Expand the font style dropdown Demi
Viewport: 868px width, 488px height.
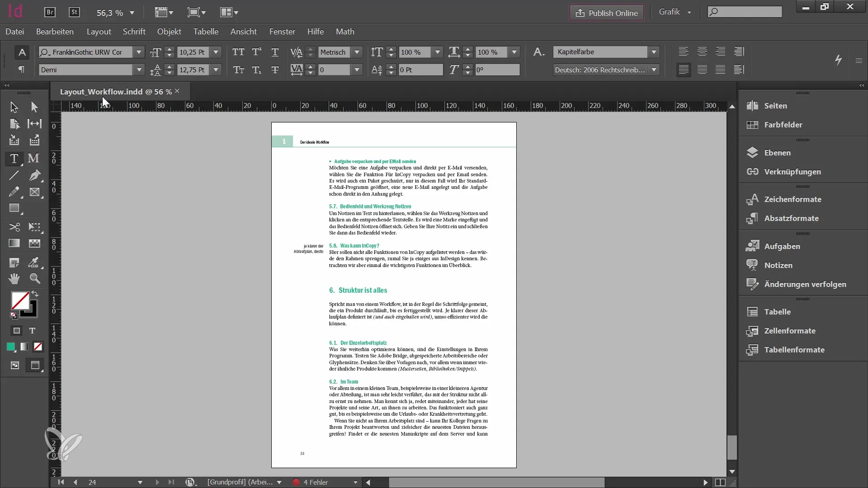pyautogui.click(x=138, y=70)
